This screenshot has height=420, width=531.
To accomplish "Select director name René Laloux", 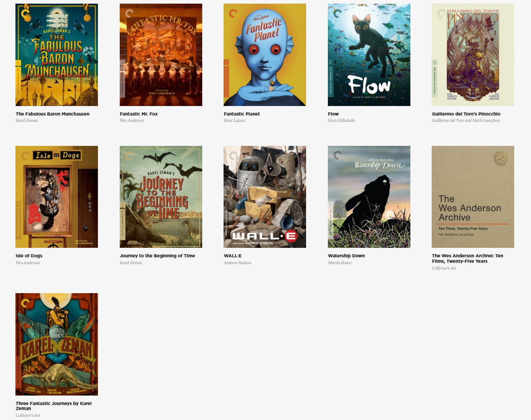I will 234,121.
